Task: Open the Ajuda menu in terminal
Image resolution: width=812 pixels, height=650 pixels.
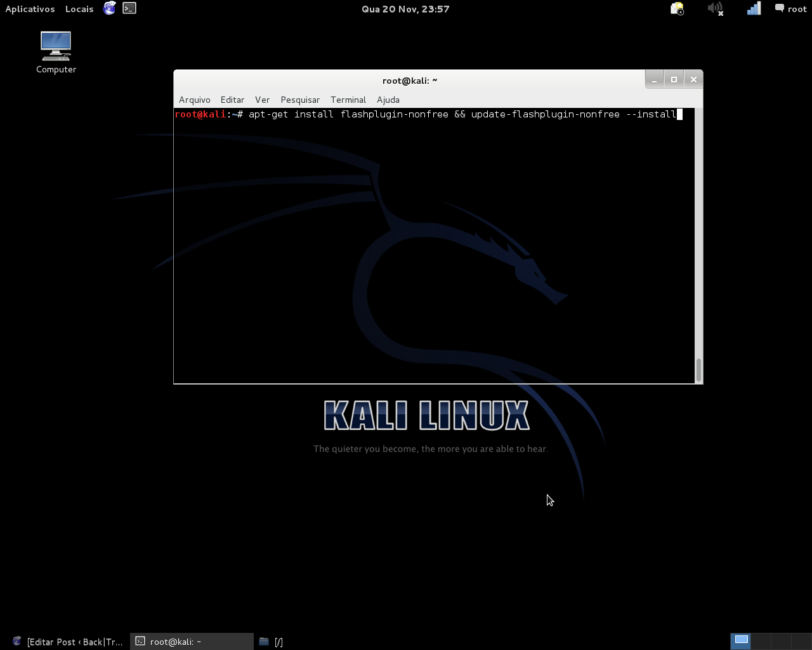Action: pos(388,100)
